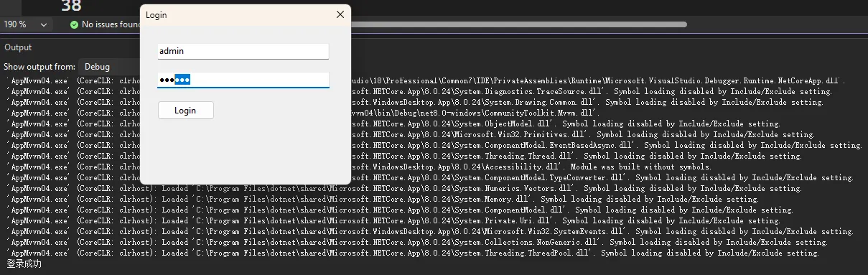Click the output line mentioning CommunityToolkit.Mvvm.dll

(303, 113)
